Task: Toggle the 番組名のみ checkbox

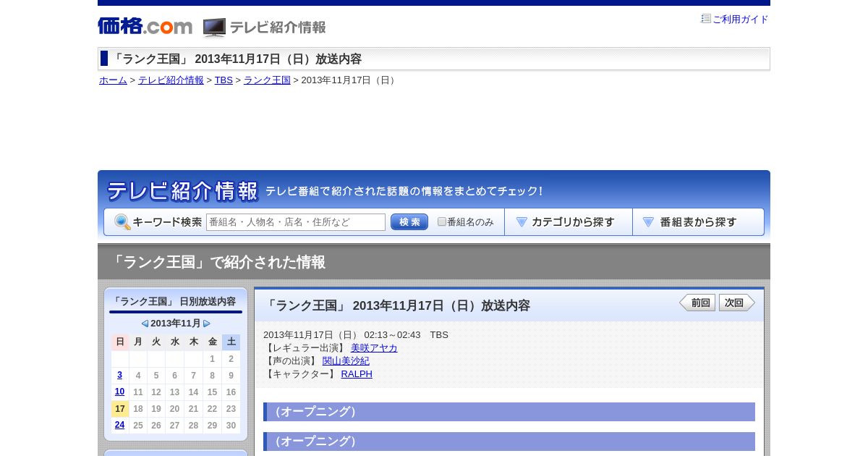Action: coord(442,221)
